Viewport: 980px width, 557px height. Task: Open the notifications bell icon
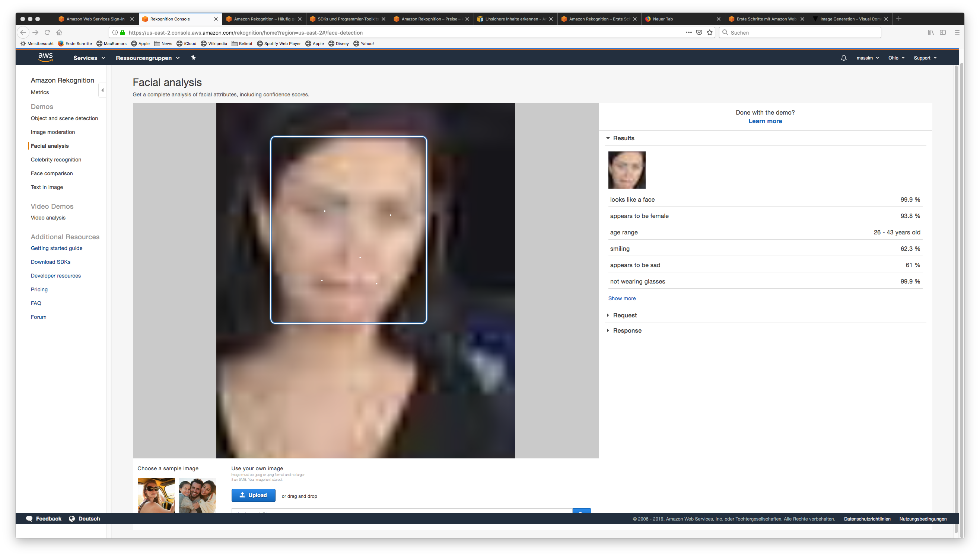[843, 58]
